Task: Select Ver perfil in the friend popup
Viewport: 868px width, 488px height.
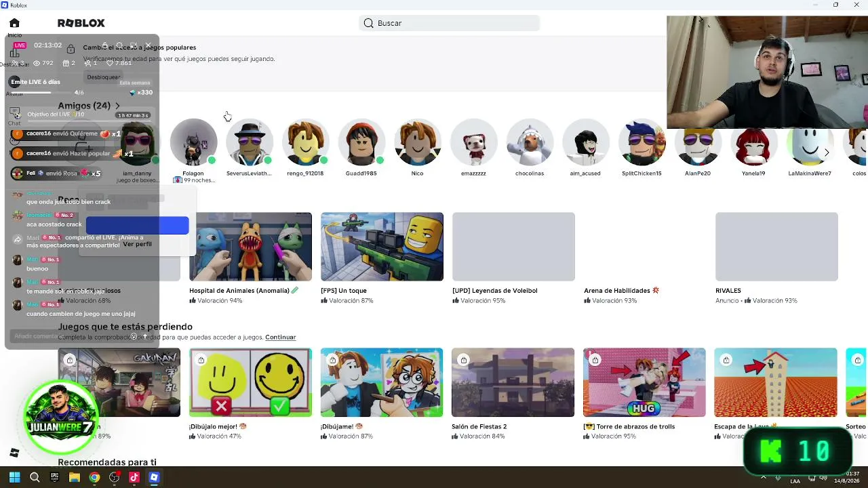Action: click(137, 244)
